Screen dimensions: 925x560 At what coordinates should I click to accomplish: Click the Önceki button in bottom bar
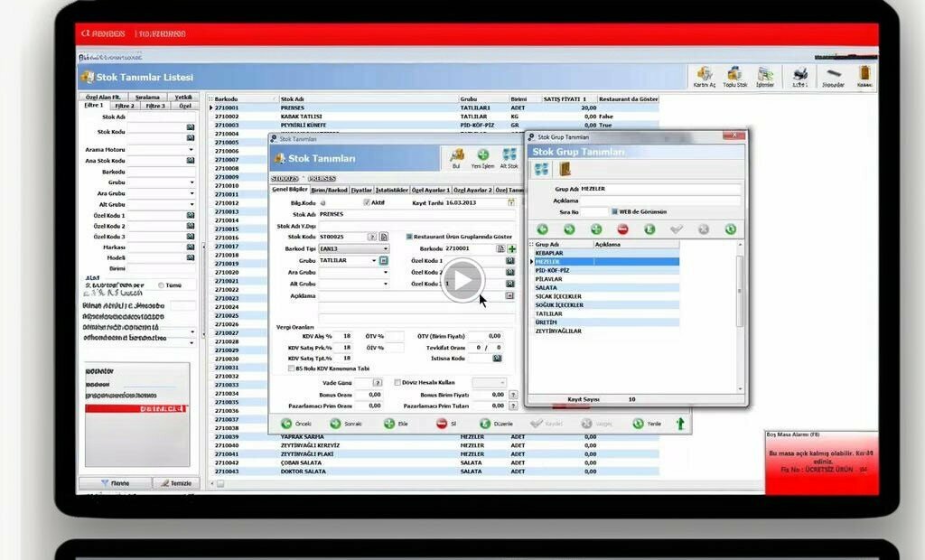[296, 424]
